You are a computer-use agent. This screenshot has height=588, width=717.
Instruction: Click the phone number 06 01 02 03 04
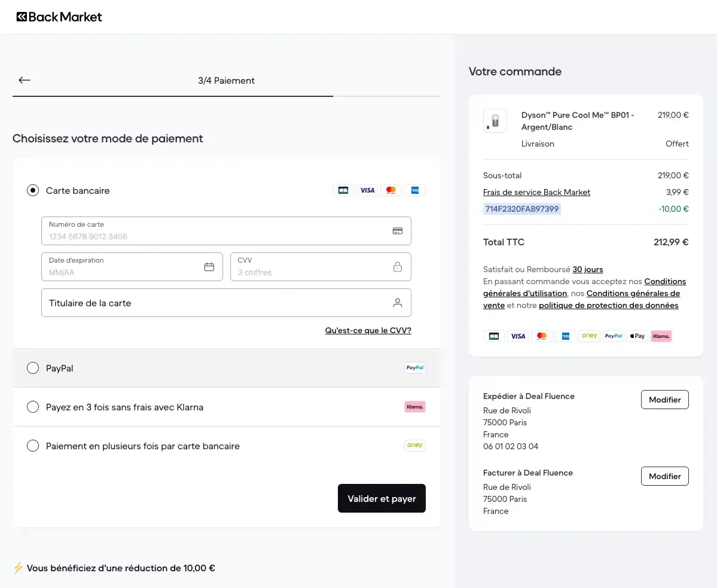[x=511, y=446]
